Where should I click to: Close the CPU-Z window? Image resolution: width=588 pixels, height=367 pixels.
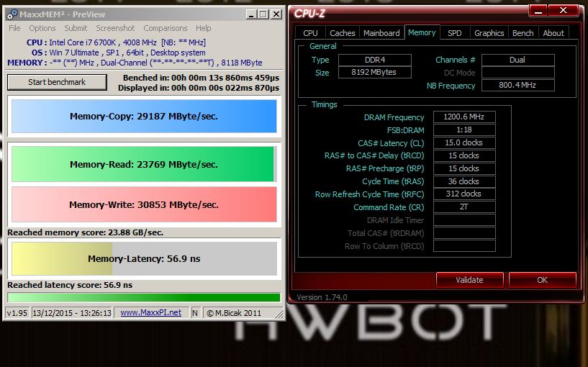[564, 11]
